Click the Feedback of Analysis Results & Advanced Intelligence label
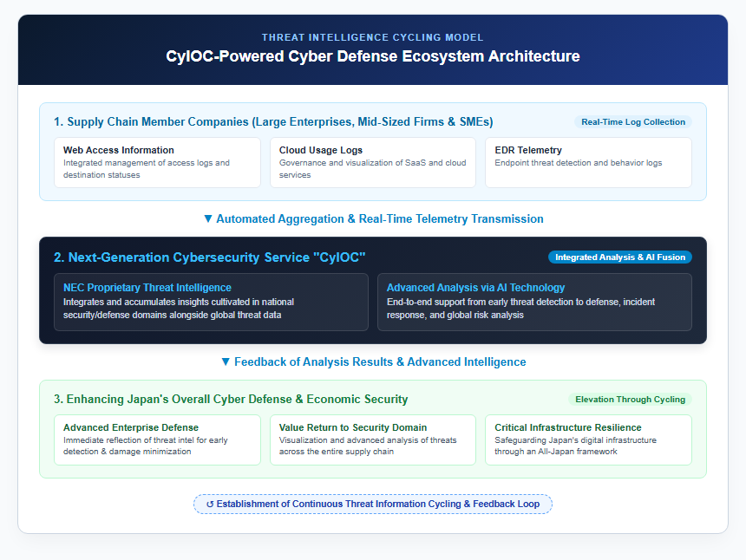The height and width of the screenshot is (560, 746). pos(380,361)
